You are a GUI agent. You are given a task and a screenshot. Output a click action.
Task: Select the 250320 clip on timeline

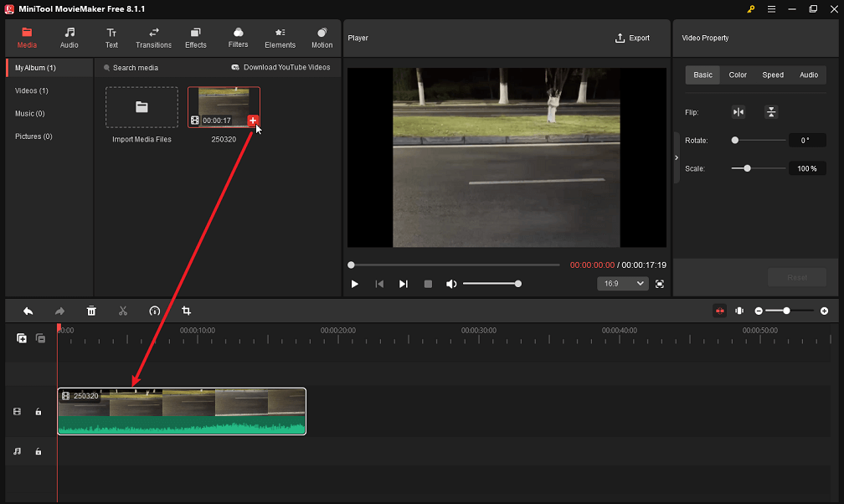click(x=182, y=411)
